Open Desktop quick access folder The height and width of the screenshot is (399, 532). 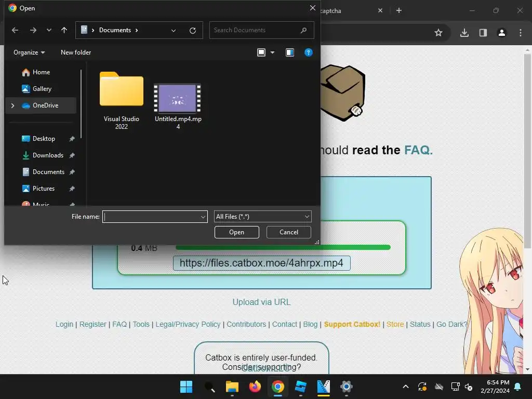point(44,139)
